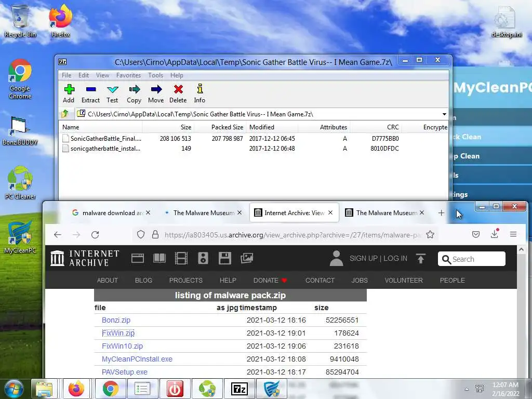Image resolution: width=532 pixels, height=399 pixels.
Task: Open Google Chrome from the taskbar
Action: [x=110, y=389]
